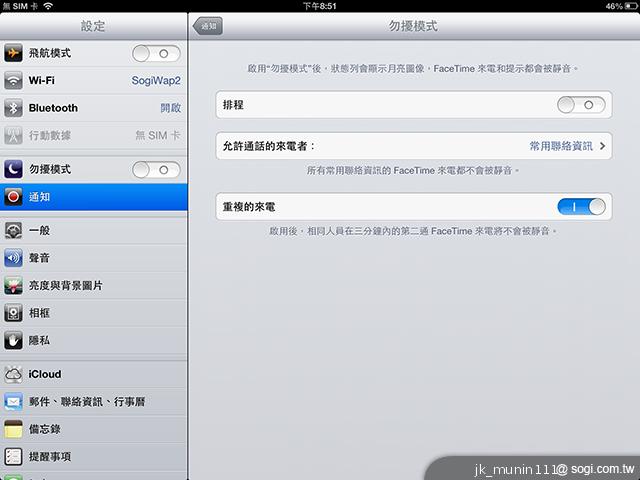Tap the Privacy (隱私) hand icon
Viewport: 640px width, 480px height.
tap(13, 340)
